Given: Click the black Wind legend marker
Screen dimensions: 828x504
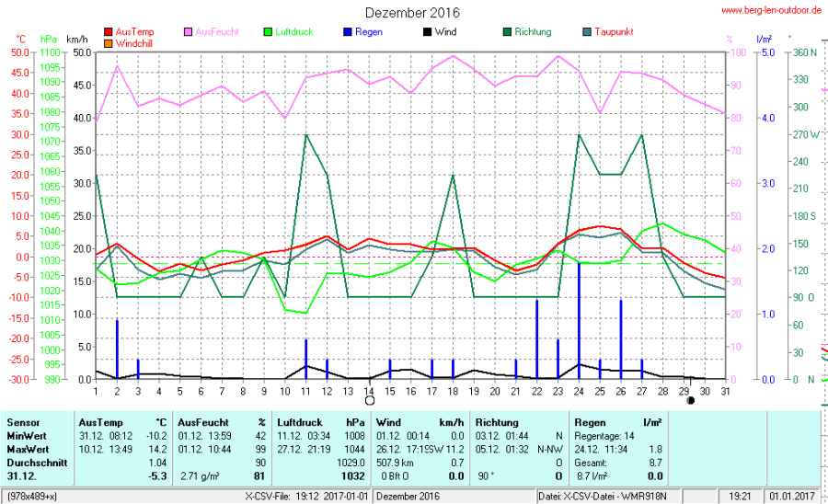Looking at the screenshot, I should (428, 32).
